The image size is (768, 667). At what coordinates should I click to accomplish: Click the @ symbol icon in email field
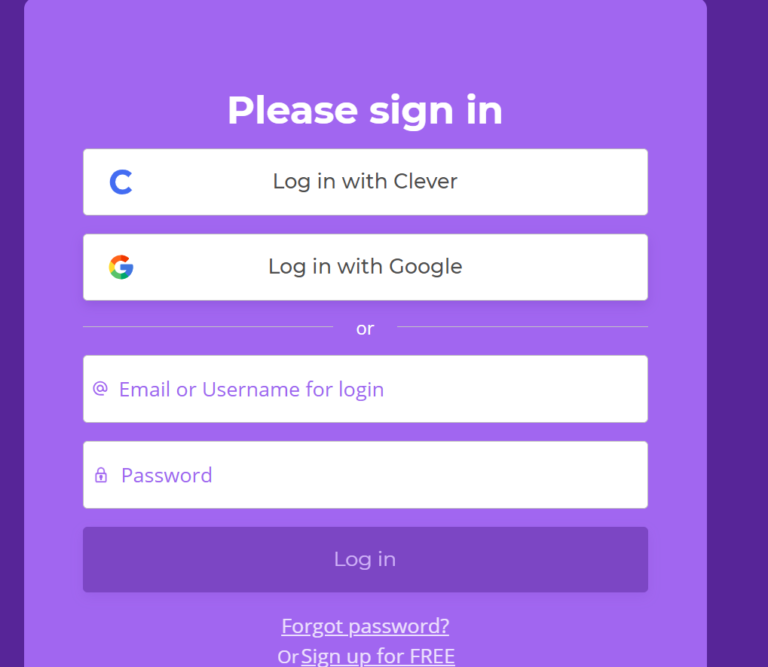coord(100,388)
